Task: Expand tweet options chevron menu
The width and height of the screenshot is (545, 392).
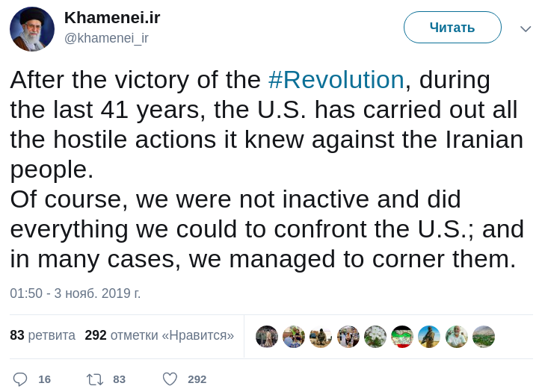Action: (x=526, y=29)
